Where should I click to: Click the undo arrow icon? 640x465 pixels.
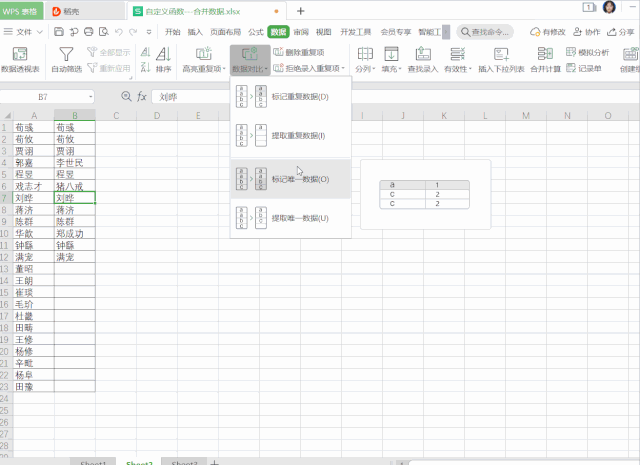[x=119, y=32]
